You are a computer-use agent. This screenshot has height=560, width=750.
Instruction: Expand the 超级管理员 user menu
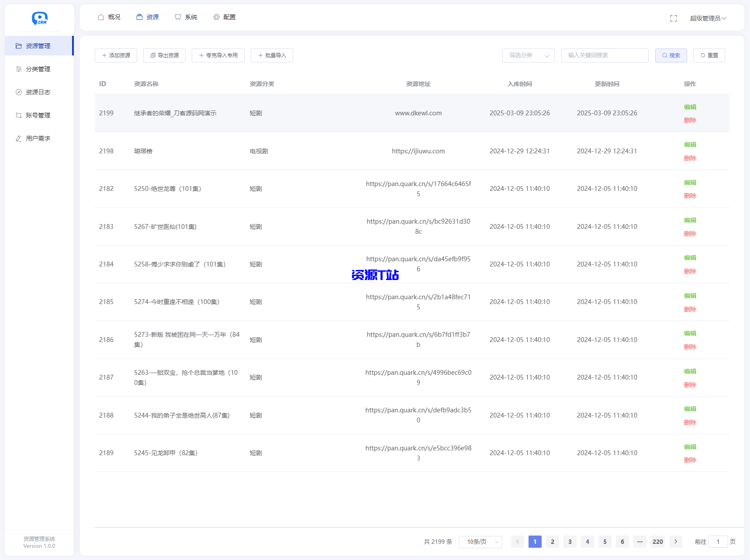708,18
